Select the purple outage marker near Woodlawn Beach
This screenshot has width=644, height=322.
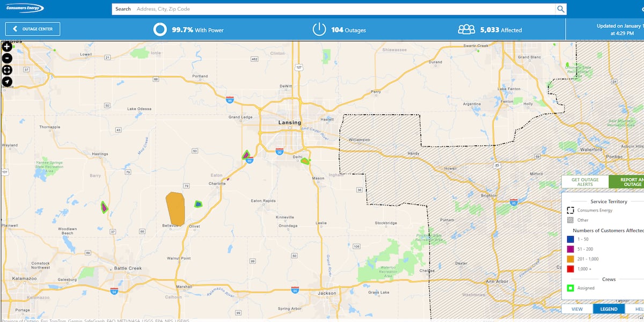coord(104,208)
